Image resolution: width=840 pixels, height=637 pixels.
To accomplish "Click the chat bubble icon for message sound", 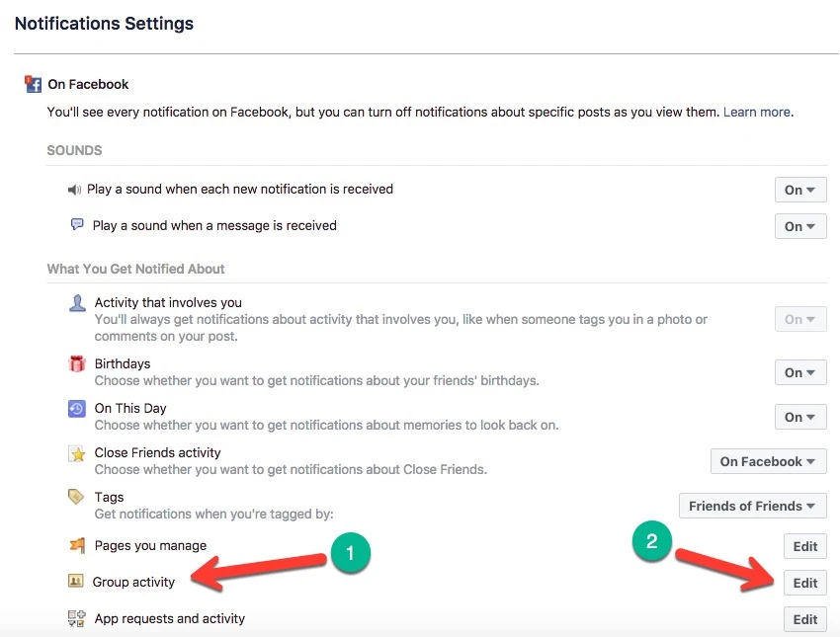I will click(77, 225).
